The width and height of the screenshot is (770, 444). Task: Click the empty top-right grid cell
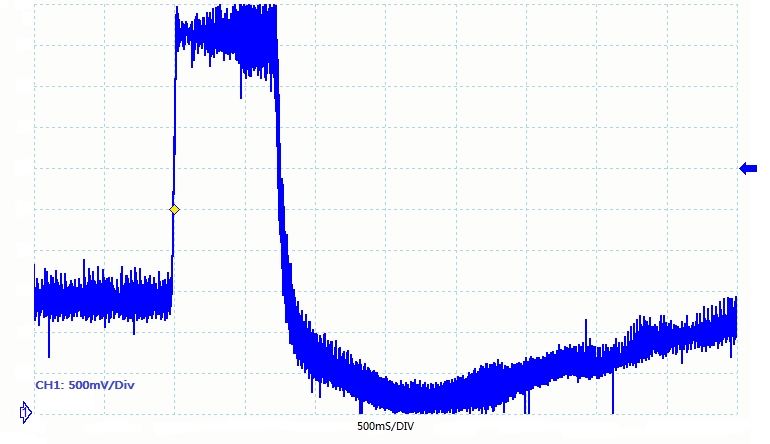click(700, 25)
